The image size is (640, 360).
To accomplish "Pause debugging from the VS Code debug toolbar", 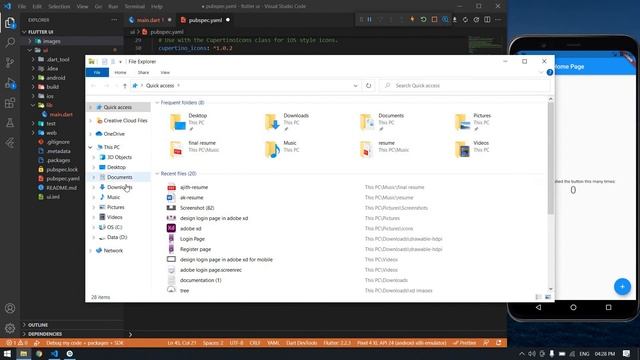I will 370,20.
